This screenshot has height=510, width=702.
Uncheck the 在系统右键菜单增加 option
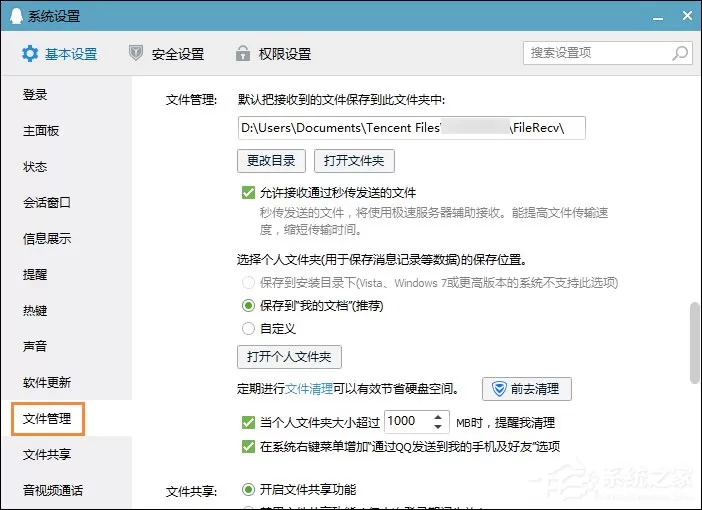(x=248, y=446)
